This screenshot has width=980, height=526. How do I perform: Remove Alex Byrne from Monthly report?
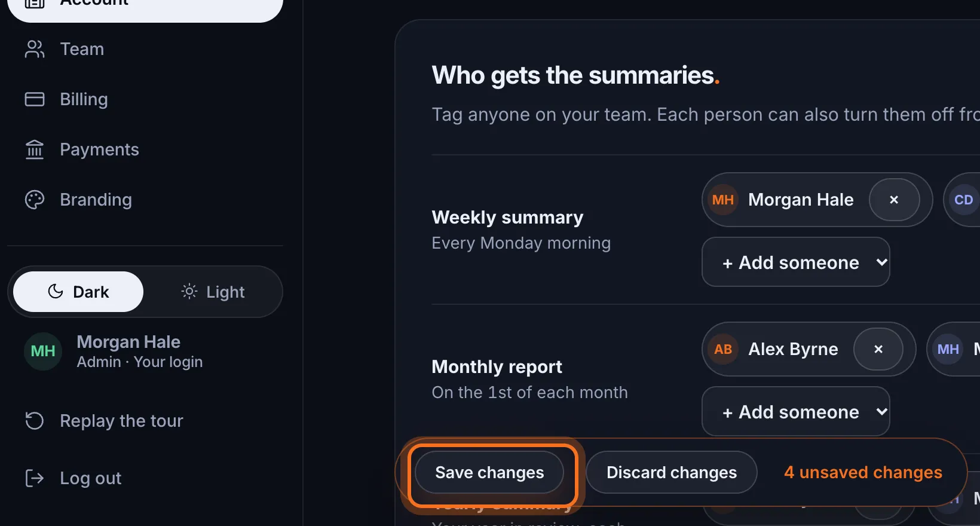pyautogui.click(x=878, y=349)
